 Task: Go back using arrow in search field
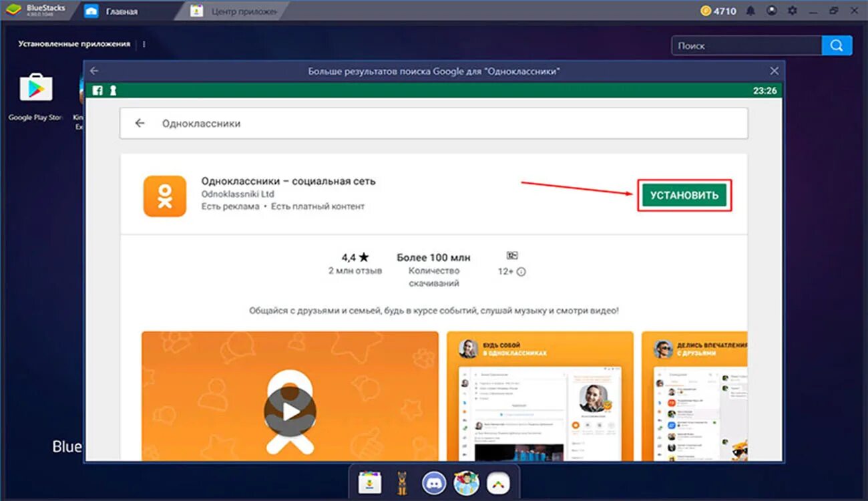[140, 124]
